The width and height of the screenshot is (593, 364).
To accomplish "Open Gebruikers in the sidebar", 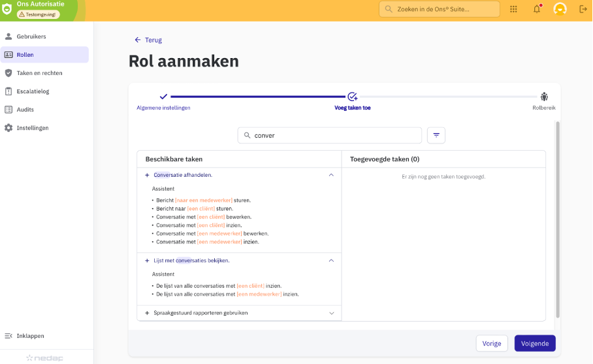I will click(x=31, y=37).
